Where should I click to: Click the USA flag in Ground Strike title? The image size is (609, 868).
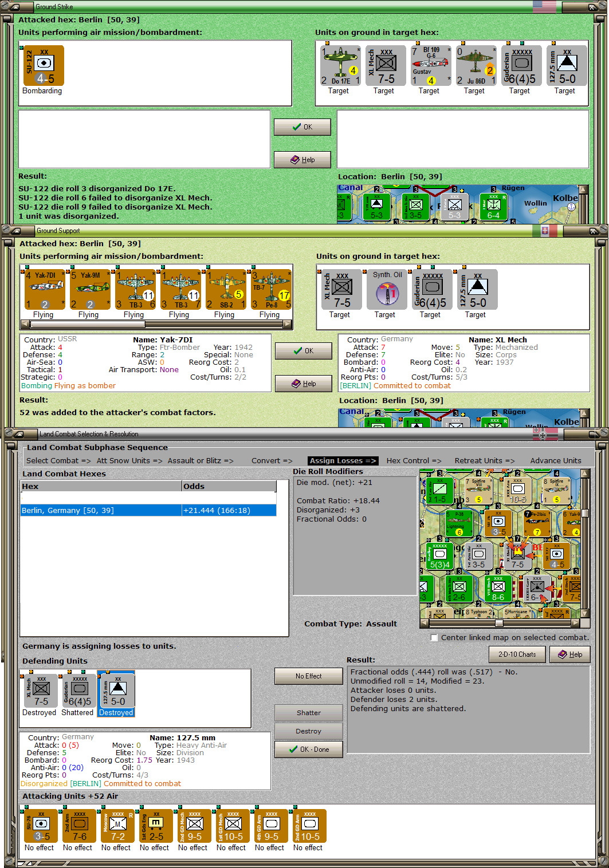click(544, 6)
